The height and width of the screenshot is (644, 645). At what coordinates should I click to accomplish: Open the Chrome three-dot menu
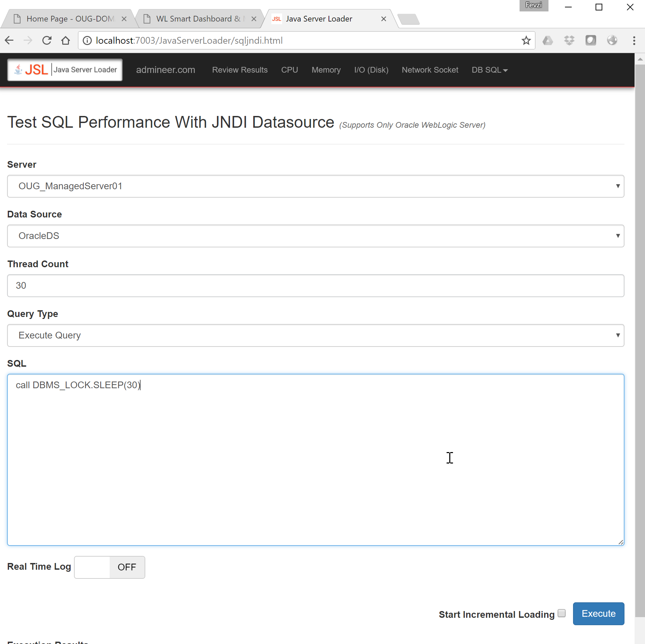[634, 41]
